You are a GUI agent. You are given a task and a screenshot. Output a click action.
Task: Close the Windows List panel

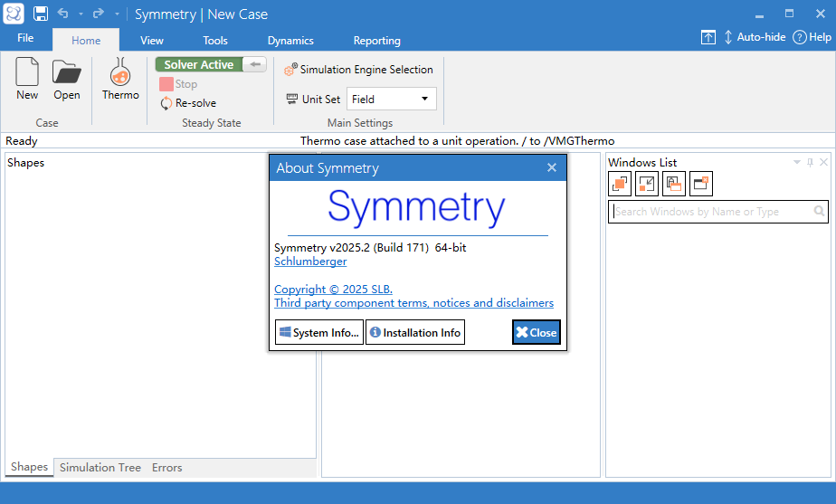tap(823, 162)
